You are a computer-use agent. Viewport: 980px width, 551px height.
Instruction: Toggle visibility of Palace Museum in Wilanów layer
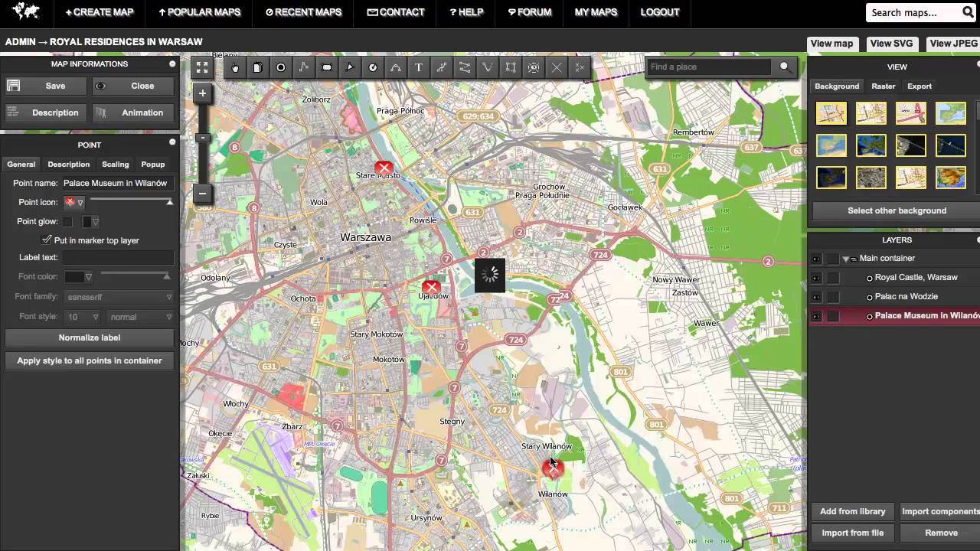[816, 316]
